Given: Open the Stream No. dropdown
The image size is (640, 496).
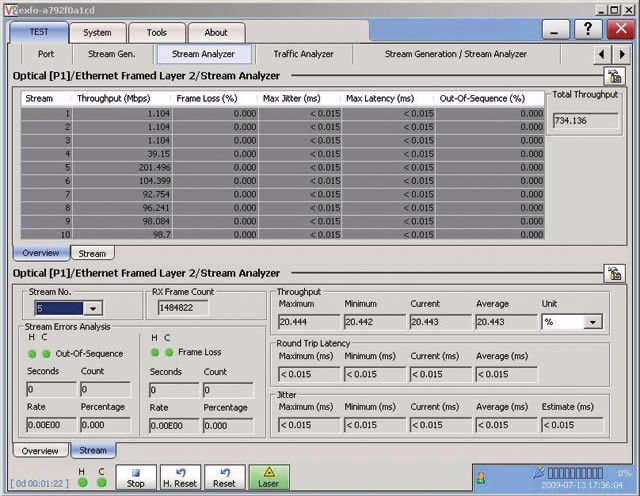Looking at the screenshot, I should tap(93, 309).
